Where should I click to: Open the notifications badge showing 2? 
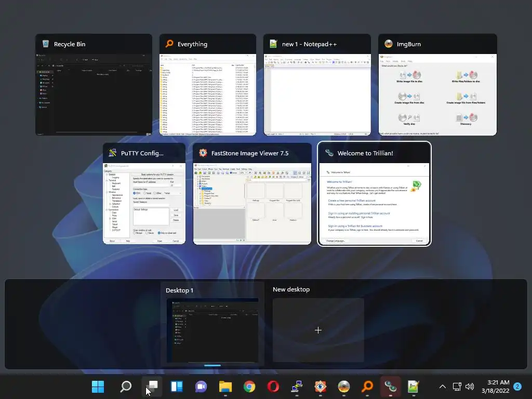[517, 387]
